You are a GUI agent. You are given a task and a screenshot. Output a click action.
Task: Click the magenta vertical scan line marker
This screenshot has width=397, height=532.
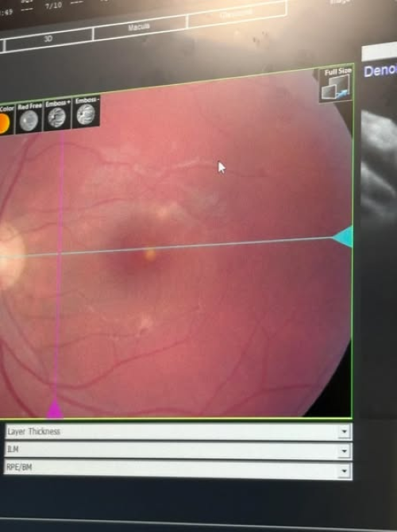point(54,409)
